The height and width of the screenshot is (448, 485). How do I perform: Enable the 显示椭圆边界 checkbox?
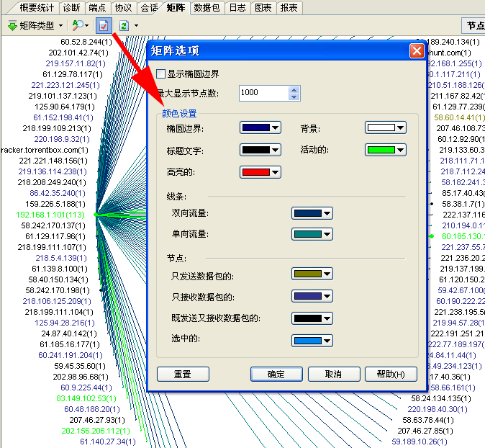[x=160, y=74]
